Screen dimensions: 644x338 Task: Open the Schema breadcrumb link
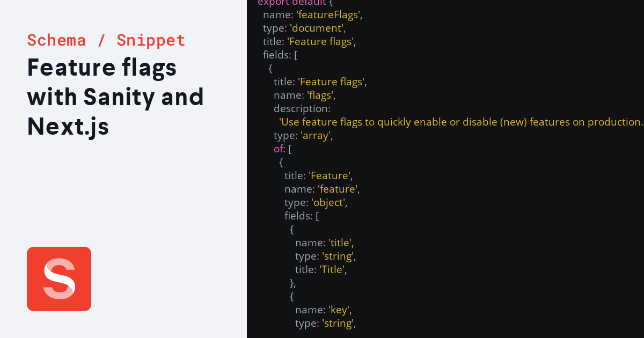(56, 40)
